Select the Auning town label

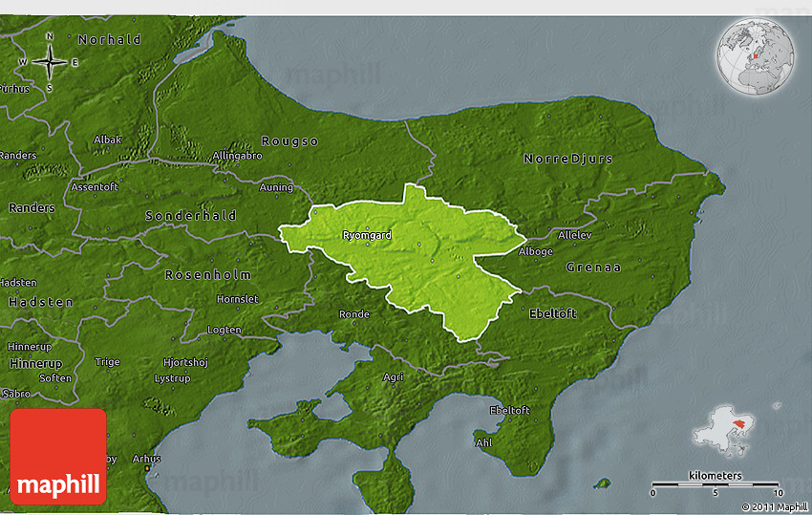[x=277, y=187]
